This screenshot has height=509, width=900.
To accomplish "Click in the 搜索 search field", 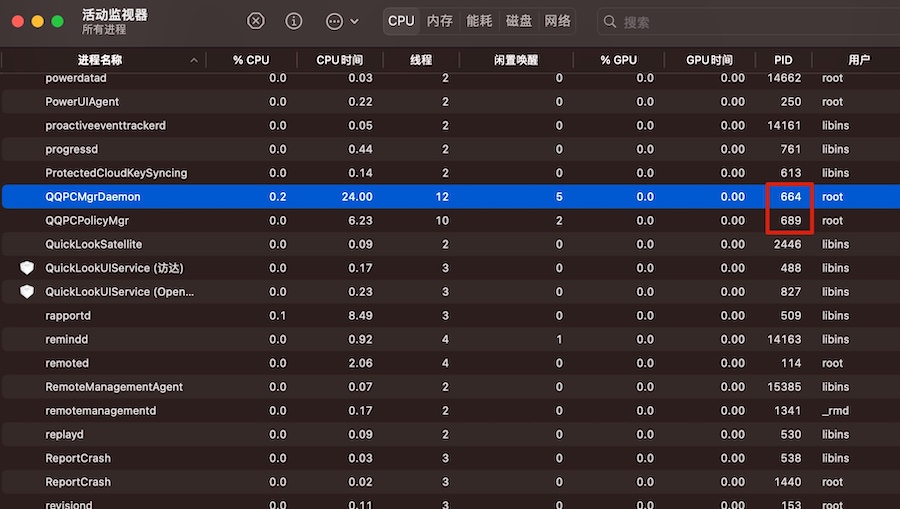I will click(750, 21).
